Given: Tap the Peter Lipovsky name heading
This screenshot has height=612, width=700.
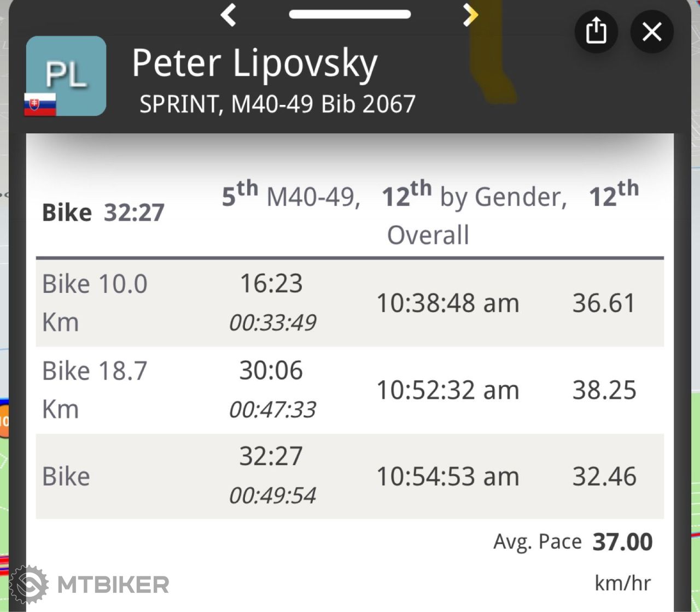Looking at the screenshot, I should pyautogui.click(x=255, y=64).
